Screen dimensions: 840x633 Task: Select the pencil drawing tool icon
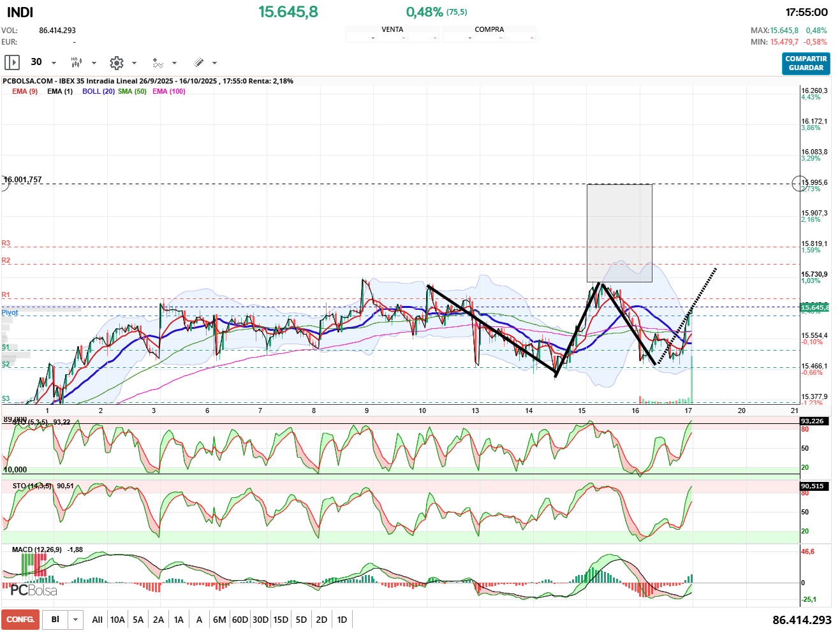pos(198,62)
